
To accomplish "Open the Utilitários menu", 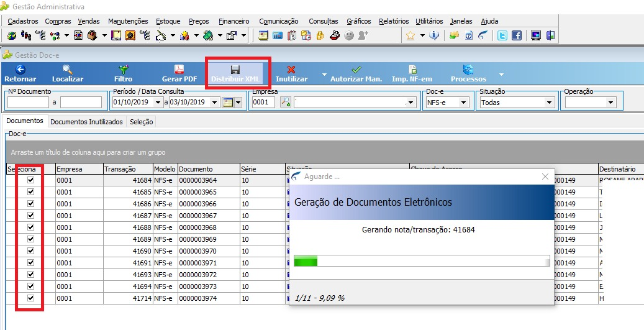I will 429,21.
